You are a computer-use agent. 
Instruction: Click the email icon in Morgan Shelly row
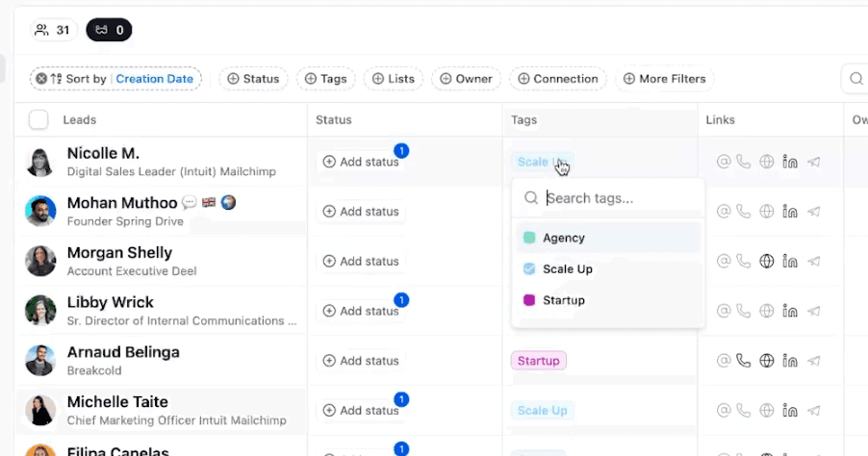(724, 262)
